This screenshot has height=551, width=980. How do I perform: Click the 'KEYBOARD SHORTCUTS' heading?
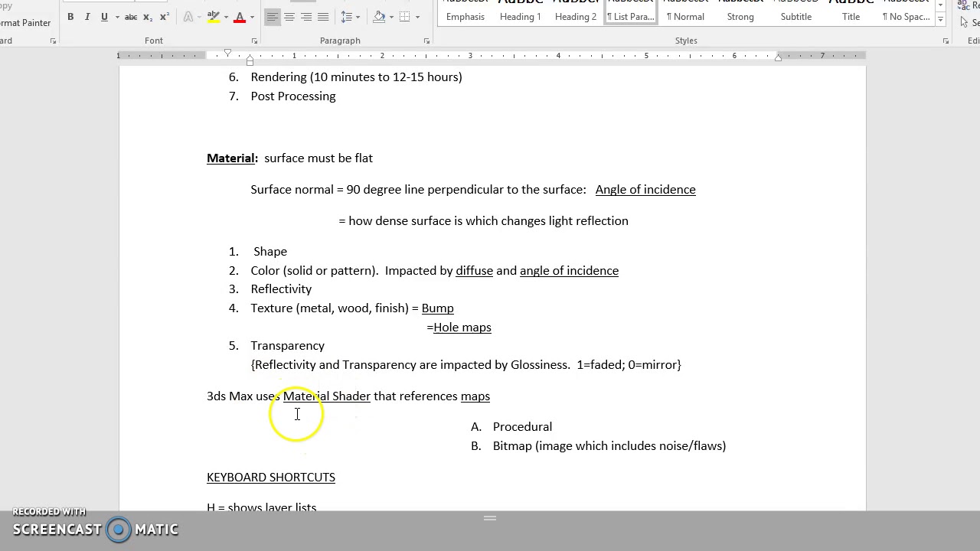(271, 478)
